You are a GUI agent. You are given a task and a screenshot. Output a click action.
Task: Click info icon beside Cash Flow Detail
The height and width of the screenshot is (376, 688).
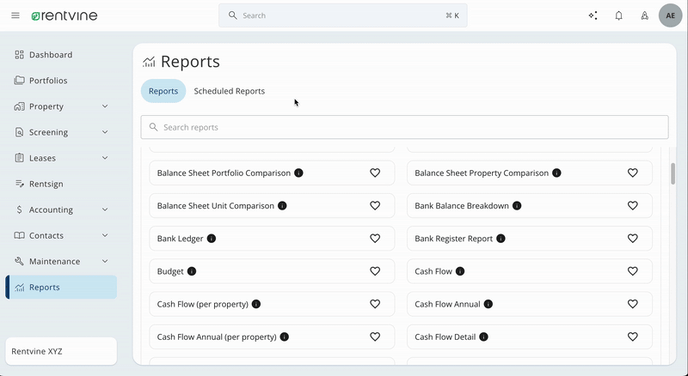point(484,337)
